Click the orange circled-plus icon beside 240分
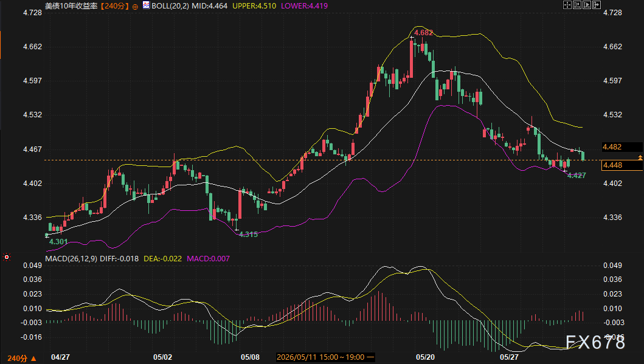 tap(135, 7)
